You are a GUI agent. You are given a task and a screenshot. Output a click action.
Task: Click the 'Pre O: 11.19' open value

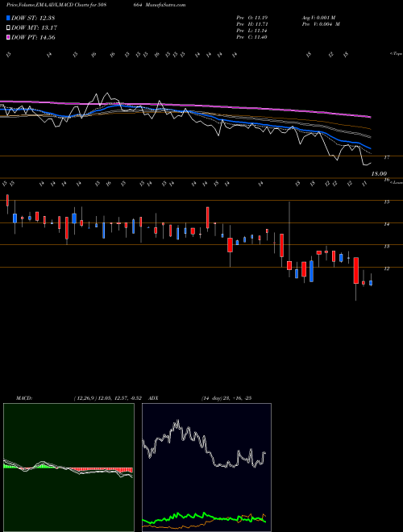252,18
